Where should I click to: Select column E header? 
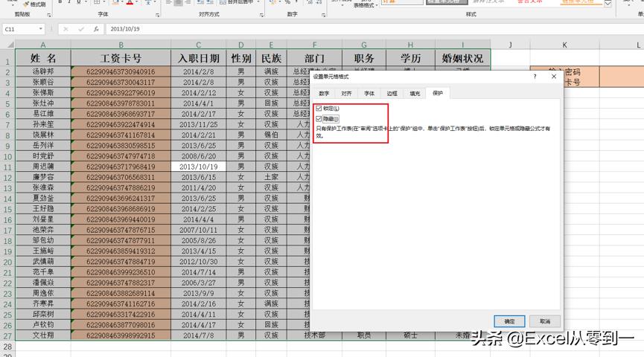[x=271, y=45]
